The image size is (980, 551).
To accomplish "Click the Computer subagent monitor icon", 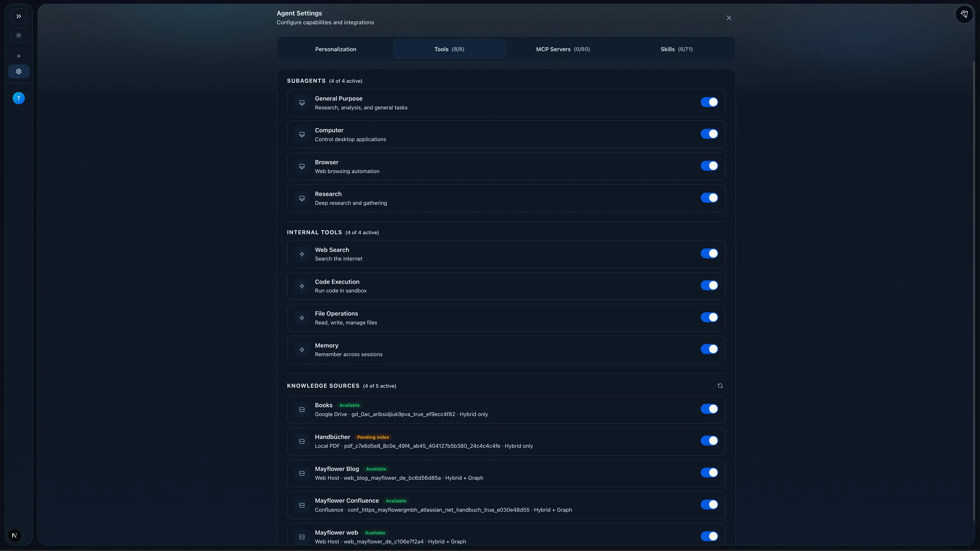I will pos(302,135).
